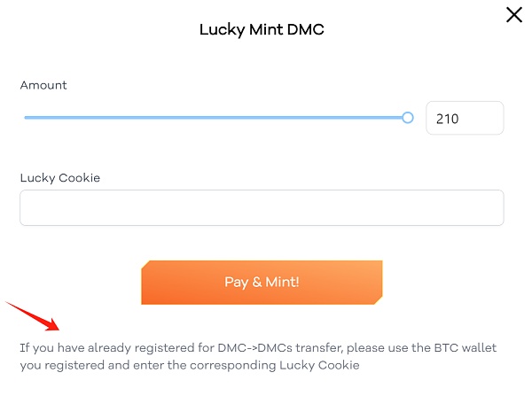Screen dimensions: 532x396
Task: Focus the amount box showing 210
Action: (x=465, y=118)
